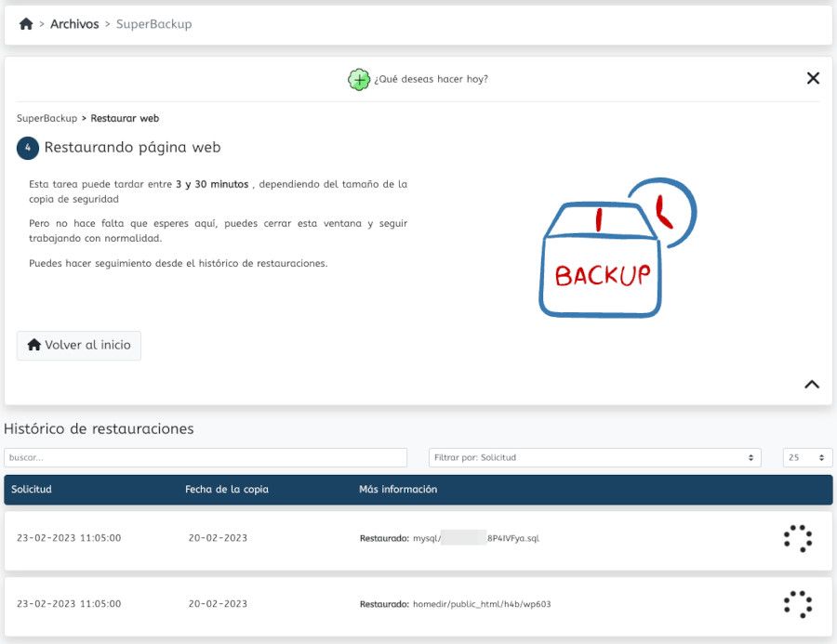837x644 pixels.
Task: Click 'Histórico de restauraciones' heading
Action: tap(99, 429)
